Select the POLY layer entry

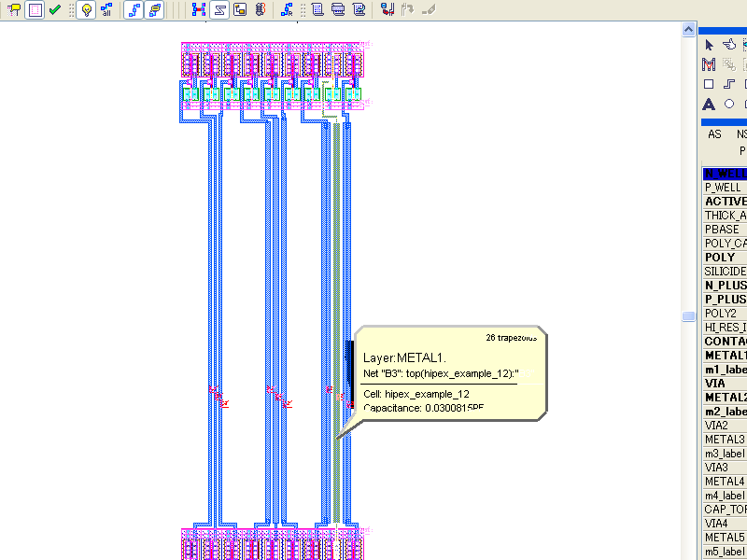725,258
